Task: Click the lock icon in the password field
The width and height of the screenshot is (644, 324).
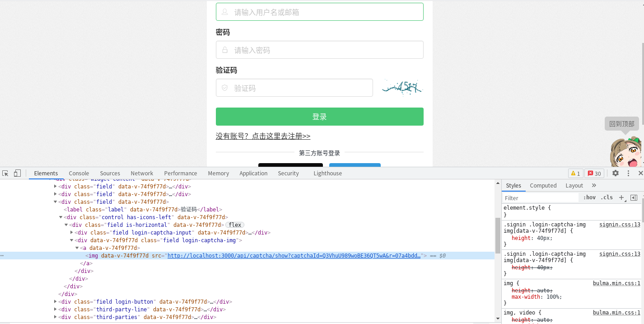Action: 224,50
